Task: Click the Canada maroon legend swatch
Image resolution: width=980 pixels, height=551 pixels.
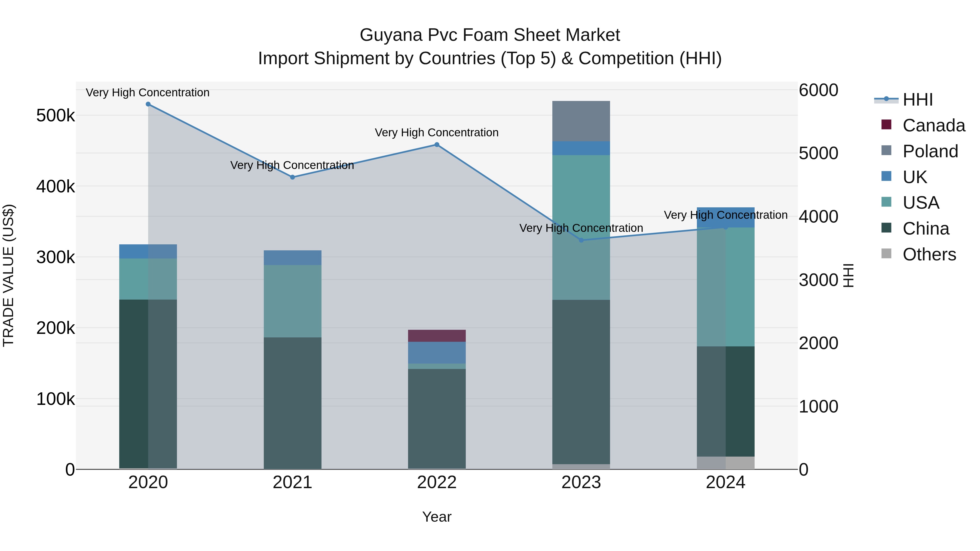Action: [x=886, y=125]
